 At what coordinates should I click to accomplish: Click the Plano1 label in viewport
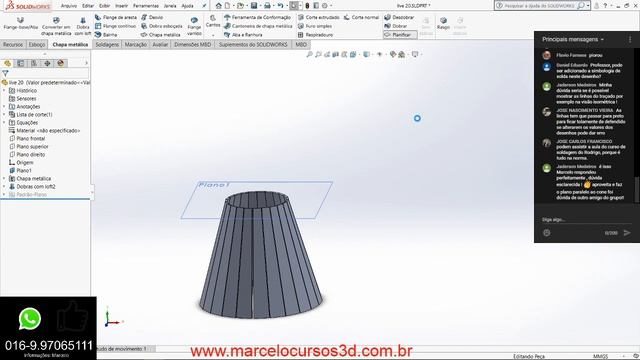pos(213,185)
